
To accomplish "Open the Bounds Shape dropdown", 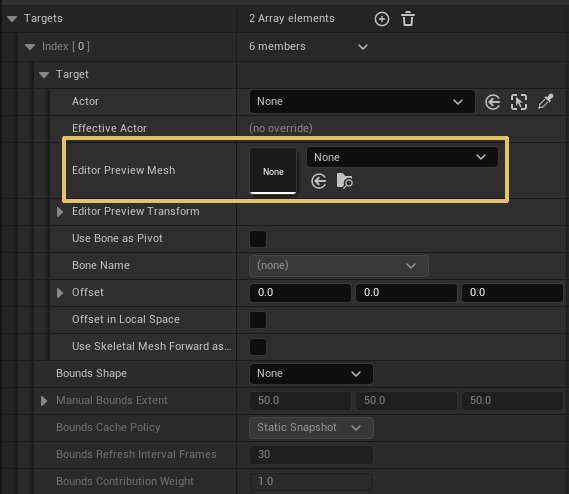I will (311, 373).
